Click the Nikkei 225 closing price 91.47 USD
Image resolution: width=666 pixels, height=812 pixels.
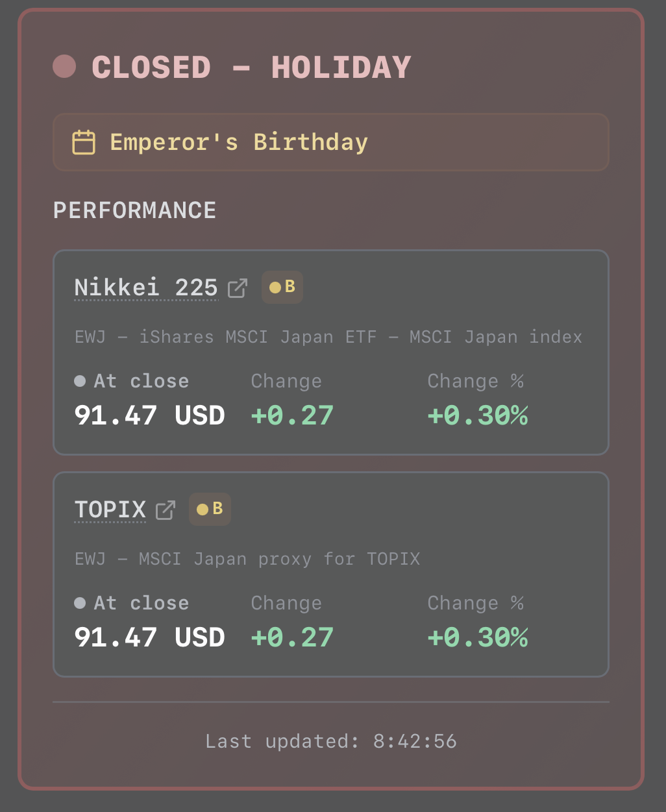point(149,415)
